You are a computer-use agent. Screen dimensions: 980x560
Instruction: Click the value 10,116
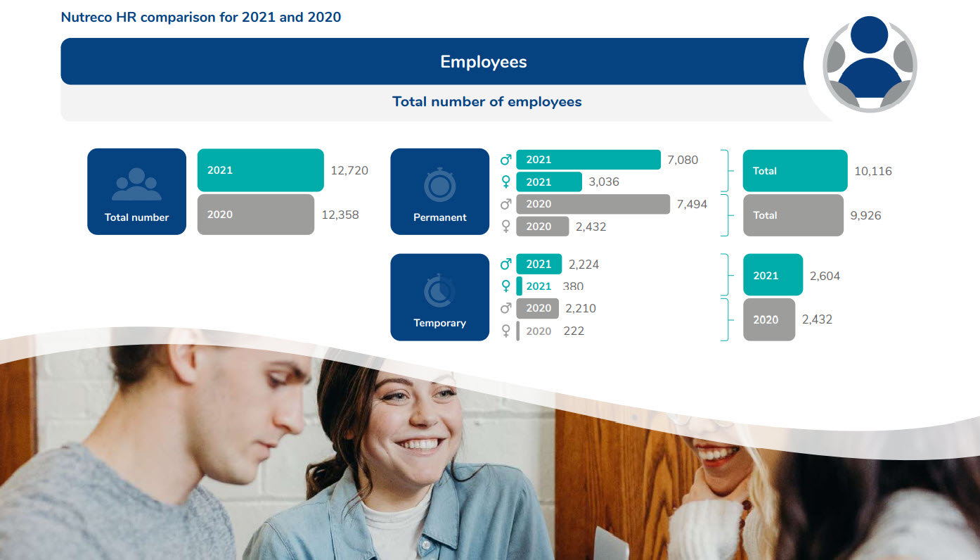[x=873, y=171]
